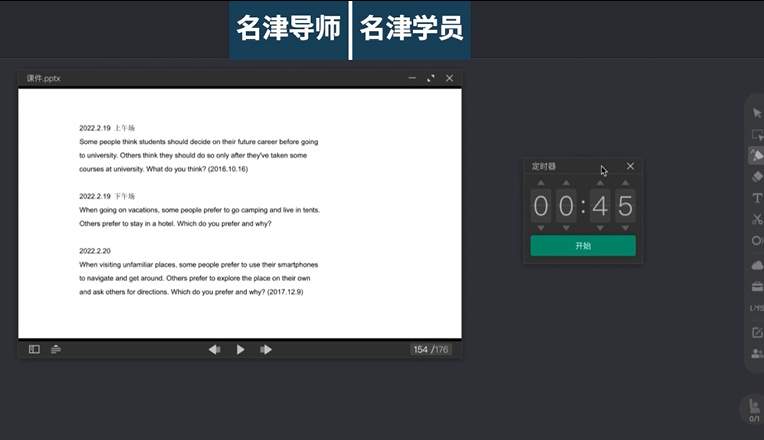Viewport: 764px width, 440px height.
Task: Pick the eraser tool
Action: (x=757, y=176)
